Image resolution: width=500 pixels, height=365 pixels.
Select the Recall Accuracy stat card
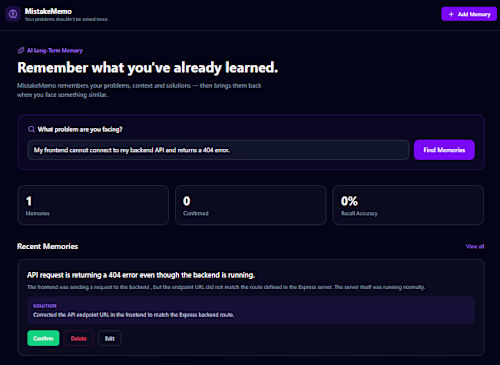coord(408,205)
